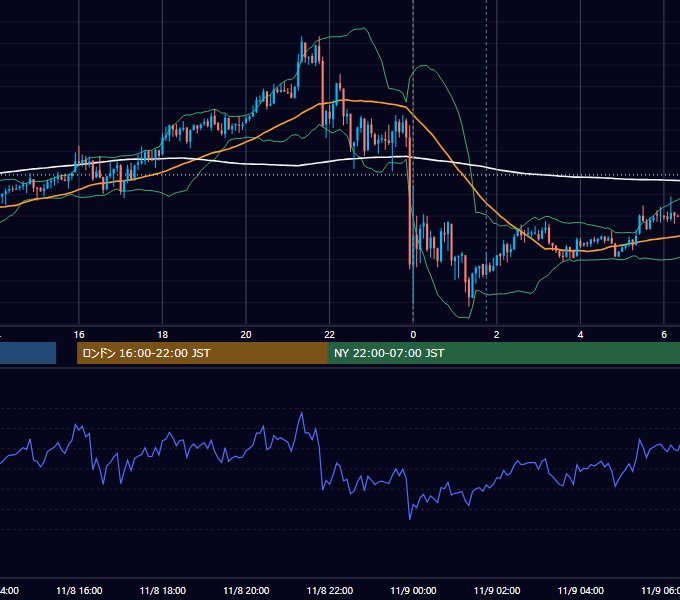The width and height of the screenshot is (680, 600).
Task: Click the NY 22:00-07:00 JST session bar
Action: [x=503, y=353]
